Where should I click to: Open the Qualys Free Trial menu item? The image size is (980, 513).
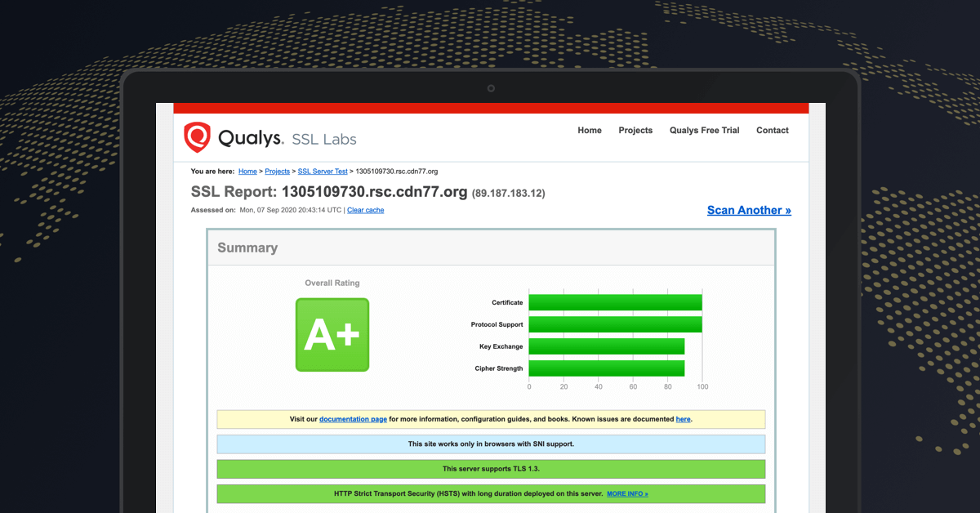[704, 131]
